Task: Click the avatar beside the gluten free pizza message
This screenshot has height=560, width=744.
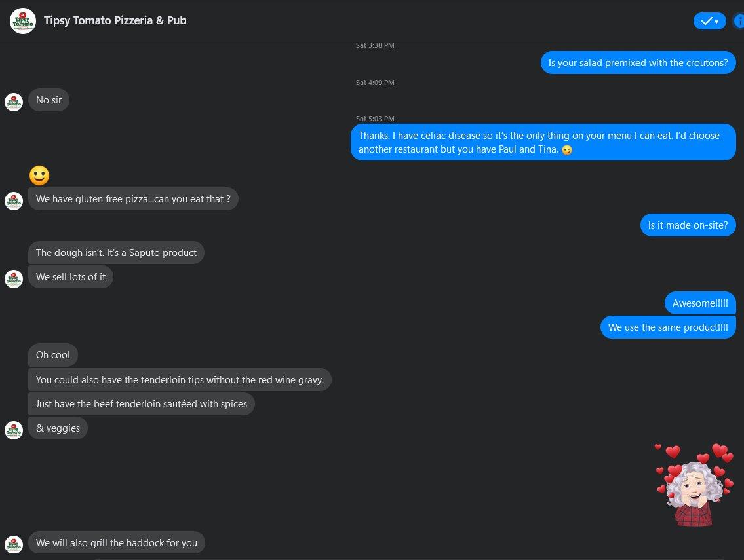Action: 14,200
